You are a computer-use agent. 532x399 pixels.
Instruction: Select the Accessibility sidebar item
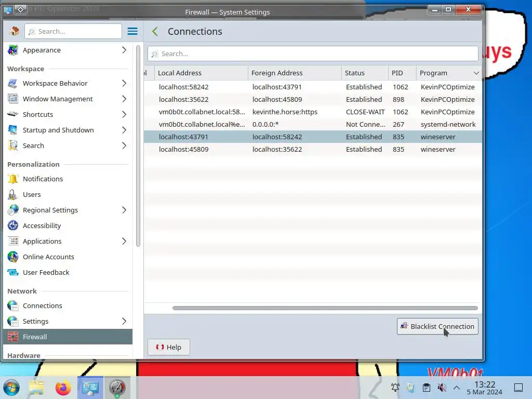[x=68, y=225]
